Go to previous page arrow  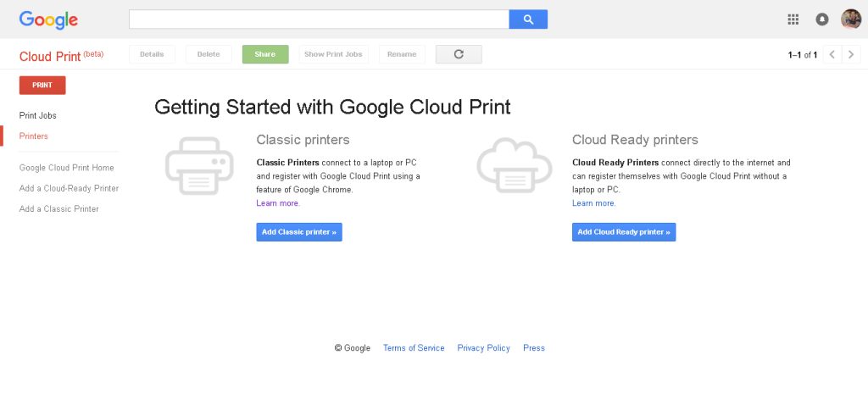point(832,54)
